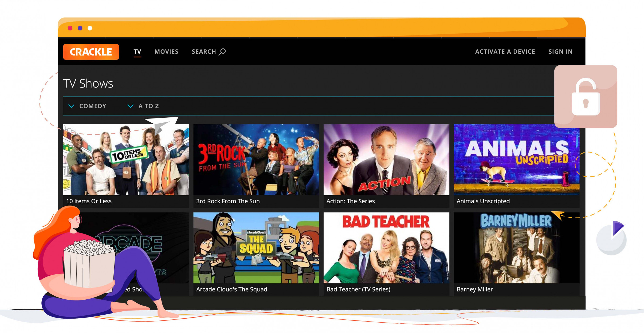Open the A to Z sort dropdown
644x333 pixels.
pos(143,106)
